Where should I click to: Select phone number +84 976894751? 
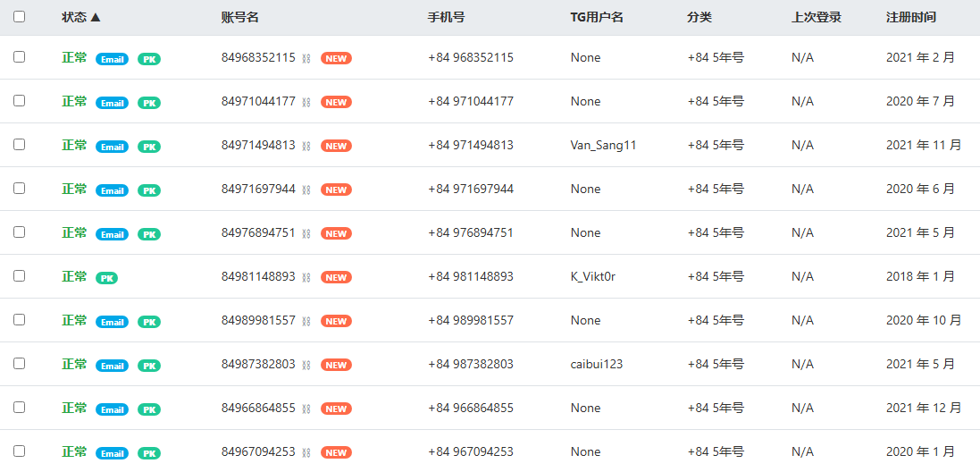[x=471, y=232]
